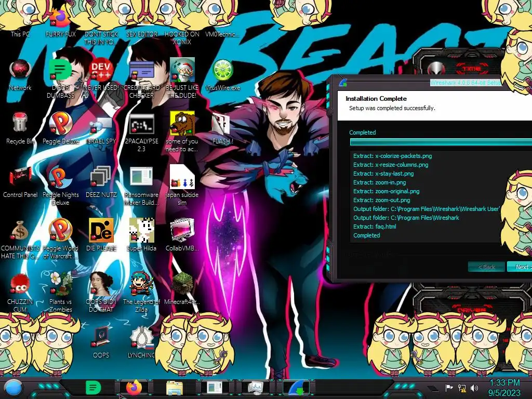The height and width of the screenshot is (399, 532).
Task: Open the network tray icon
Action: pos(462,388)
